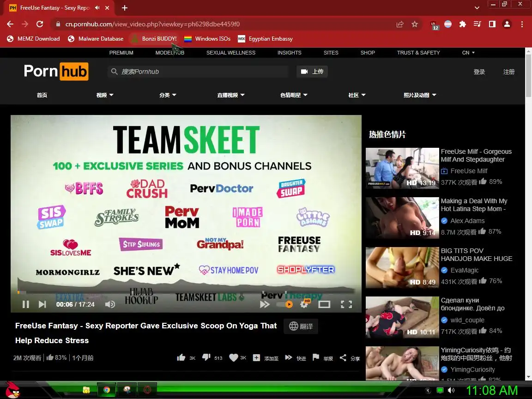Open File Explorer from the taskbar
The height and width of the screenshot is (399, 532).
click(86, 390)
